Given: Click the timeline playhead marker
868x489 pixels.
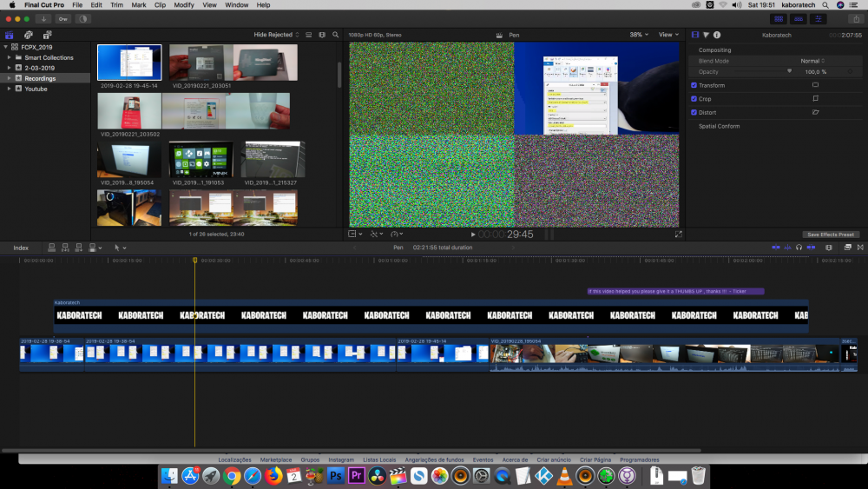Looking at the screenshot, I should tap(194, 260).
